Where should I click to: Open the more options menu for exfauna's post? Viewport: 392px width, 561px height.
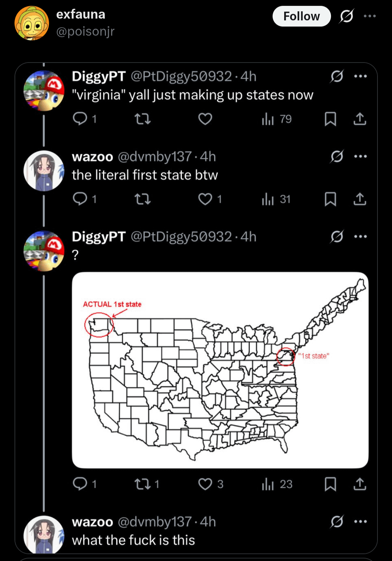pos(369,16)
